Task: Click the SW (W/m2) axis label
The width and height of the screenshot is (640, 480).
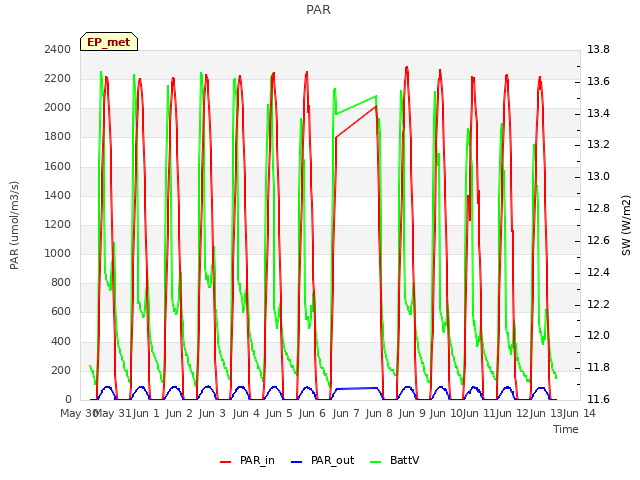Action: click(x=626, y=225)
